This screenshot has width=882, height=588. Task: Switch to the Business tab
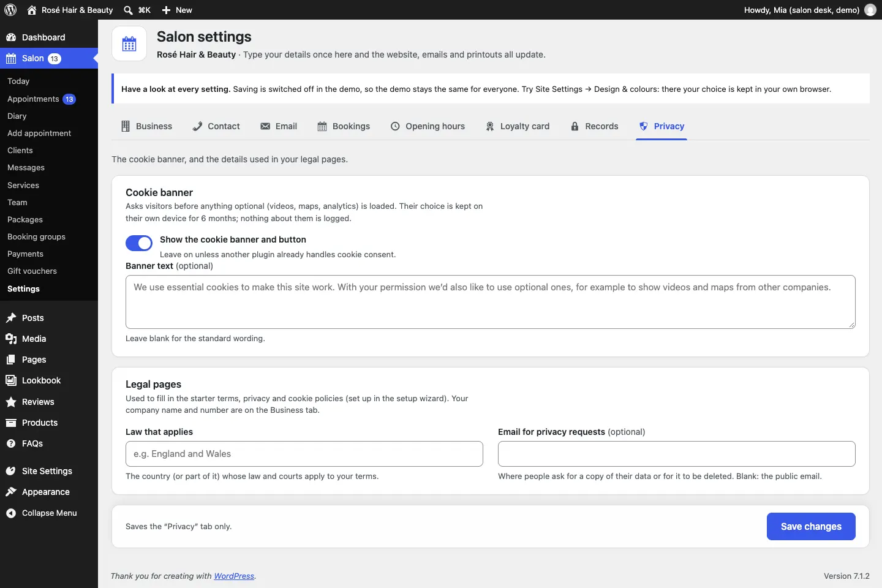click(146, 126)
